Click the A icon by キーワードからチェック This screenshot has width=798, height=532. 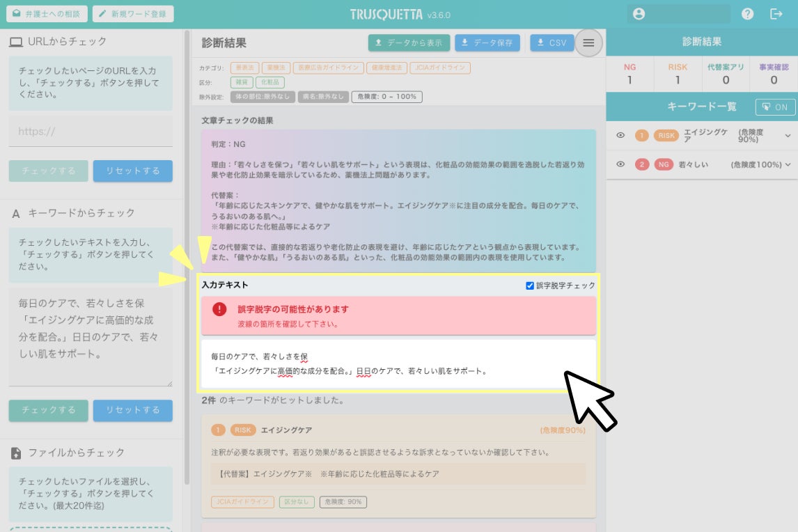point(16,214)
